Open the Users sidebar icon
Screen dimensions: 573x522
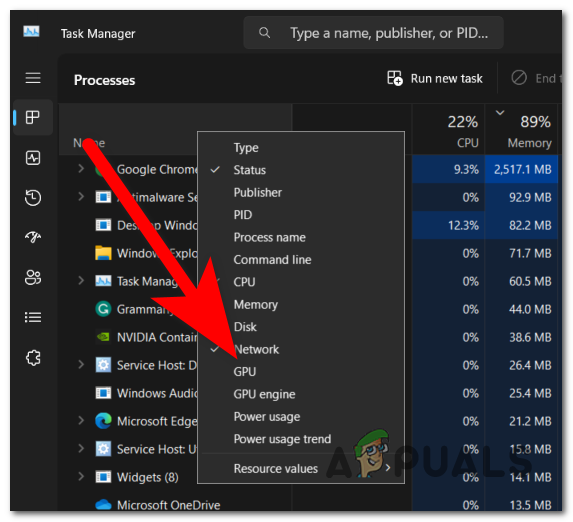(33, 277)
